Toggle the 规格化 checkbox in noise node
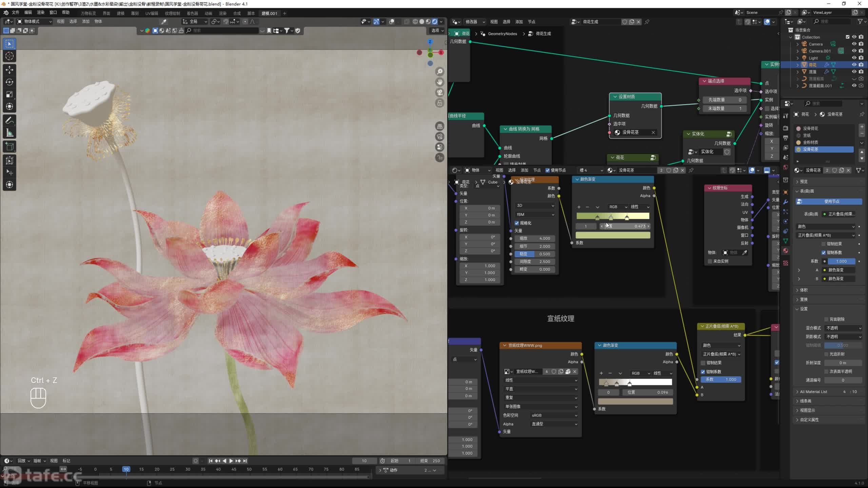The image size is (868, 488). 517,223
